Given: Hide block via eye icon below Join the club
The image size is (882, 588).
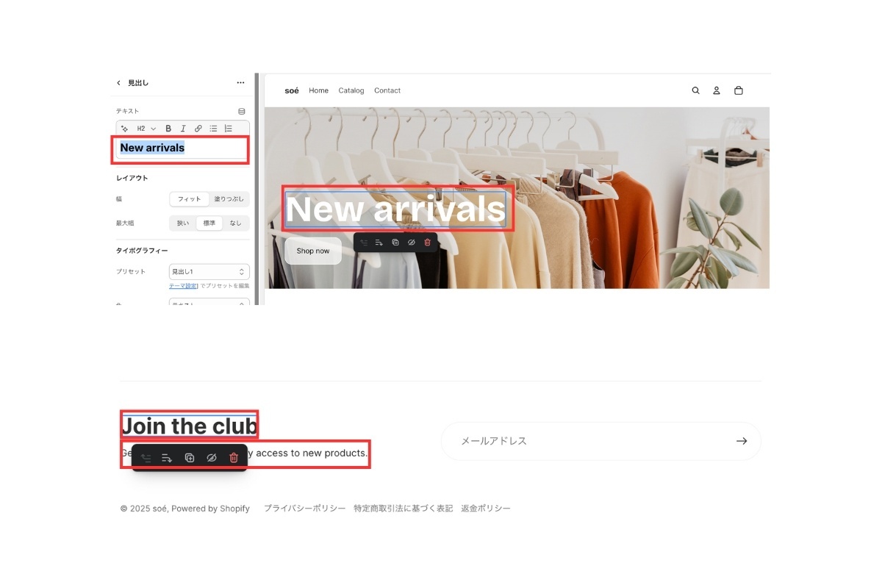Looking at the screenshot, I should (212, 458).
